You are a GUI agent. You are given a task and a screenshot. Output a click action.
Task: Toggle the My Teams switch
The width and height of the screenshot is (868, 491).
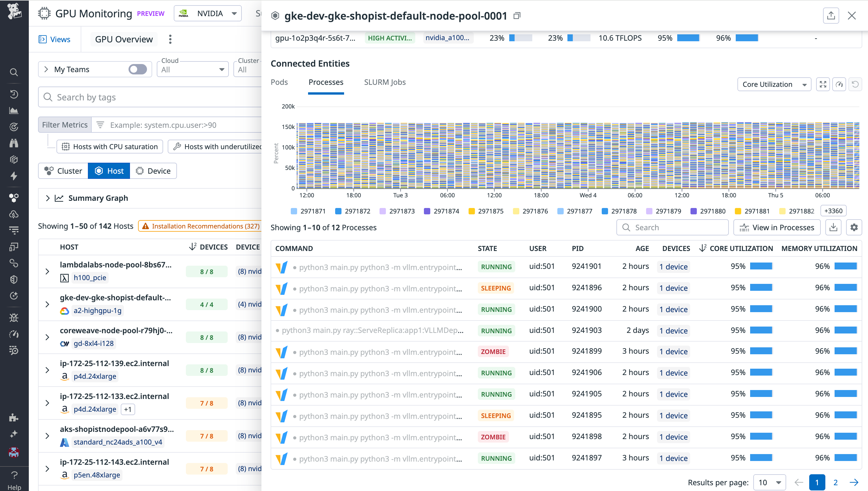[x=137, y=69]
